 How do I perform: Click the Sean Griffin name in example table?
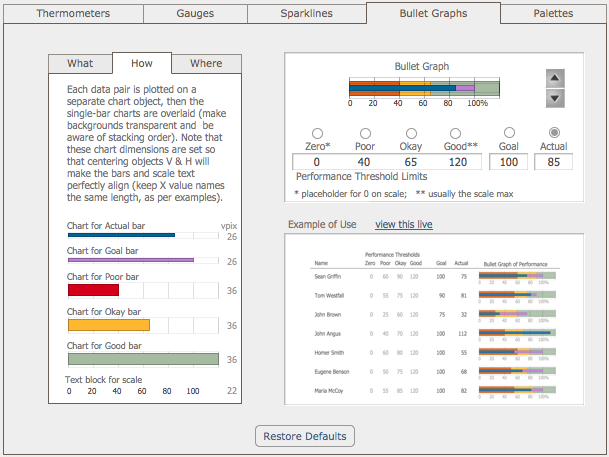click(327, 276)
